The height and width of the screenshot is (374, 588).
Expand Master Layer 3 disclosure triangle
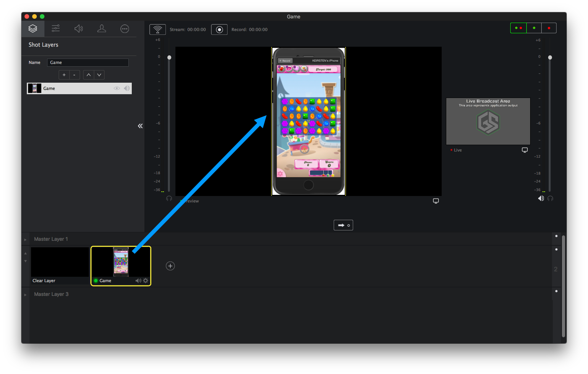25,294
